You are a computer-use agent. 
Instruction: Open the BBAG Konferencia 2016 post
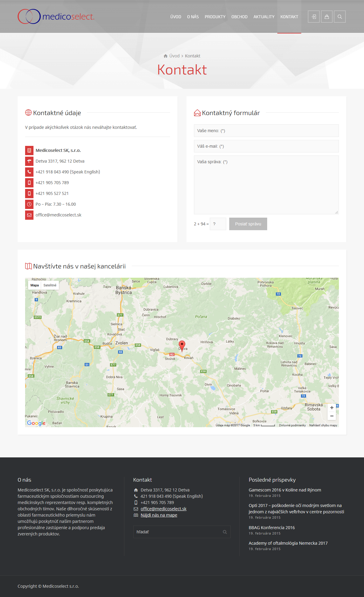(272, 528)
